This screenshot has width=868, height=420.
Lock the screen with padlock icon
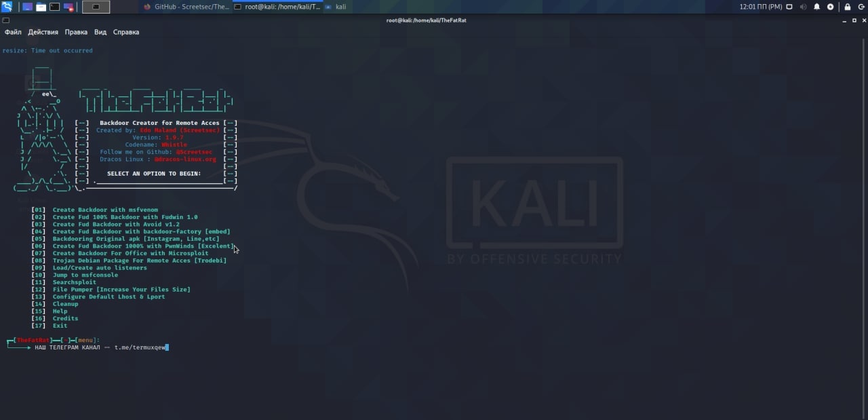pos(848,7)
